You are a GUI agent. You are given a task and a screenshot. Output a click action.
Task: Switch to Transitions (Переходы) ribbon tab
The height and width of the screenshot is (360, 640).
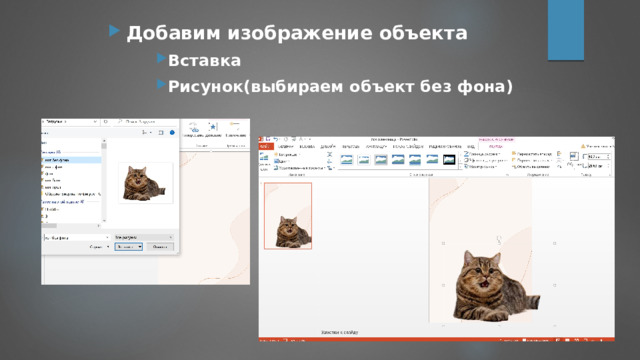pyautogui.click(x=351, y=146)
